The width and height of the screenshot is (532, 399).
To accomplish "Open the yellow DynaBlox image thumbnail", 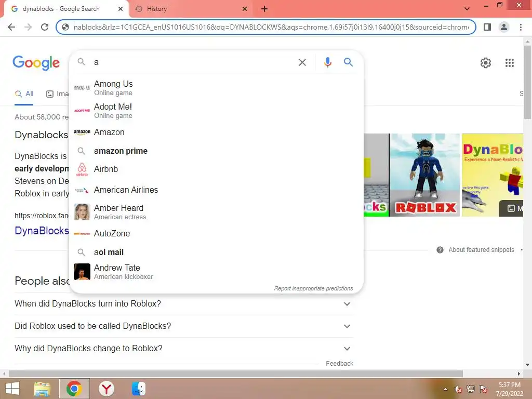I will point(493,175).
